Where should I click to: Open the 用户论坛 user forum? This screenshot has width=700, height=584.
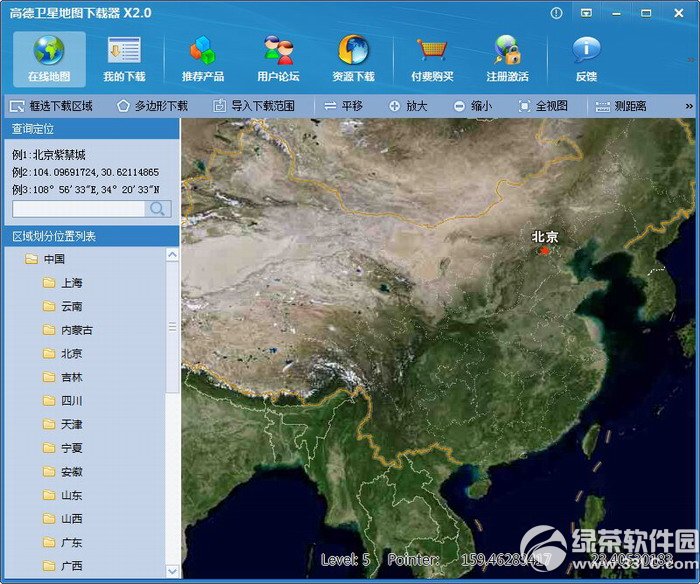point(278,59)
